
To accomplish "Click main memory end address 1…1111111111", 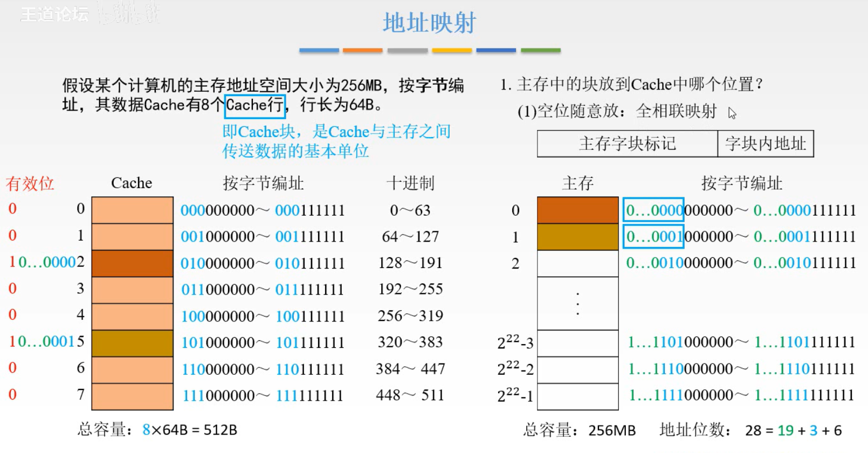I will [x=804, y=395].
